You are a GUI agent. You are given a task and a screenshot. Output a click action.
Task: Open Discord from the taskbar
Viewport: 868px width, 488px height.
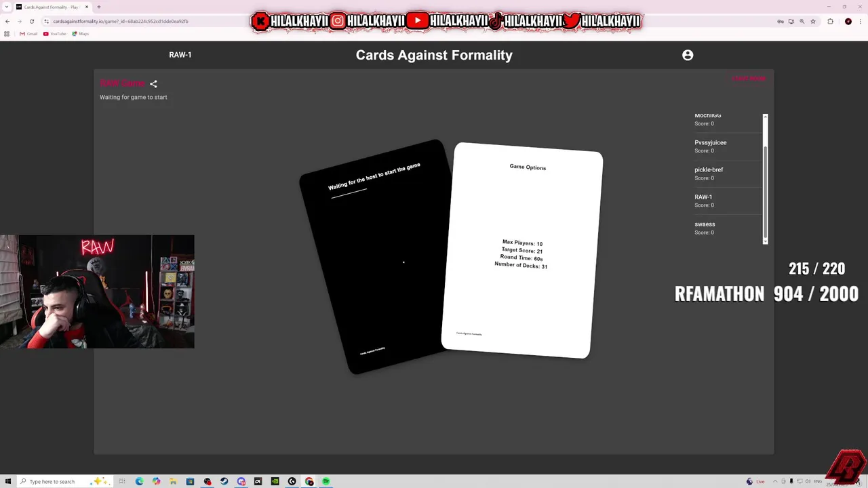tap(241, 481)
